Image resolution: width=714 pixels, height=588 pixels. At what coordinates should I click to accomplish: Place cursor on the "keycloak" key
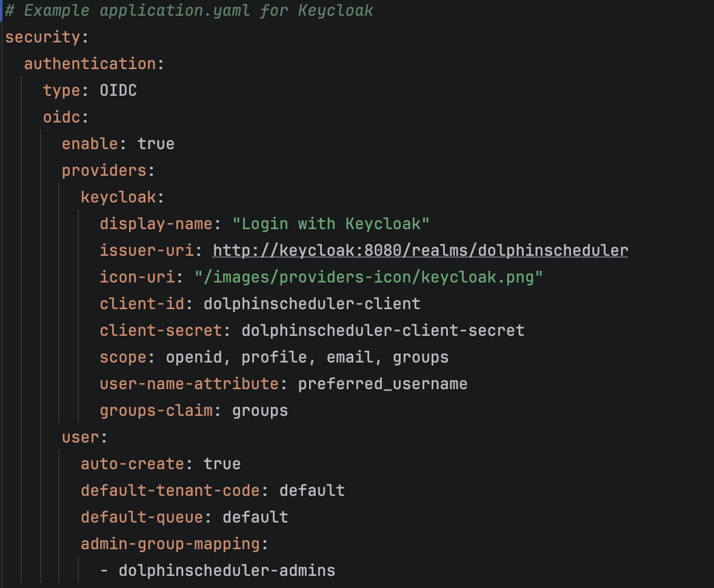pyautogui.click(x=118, y=197)
